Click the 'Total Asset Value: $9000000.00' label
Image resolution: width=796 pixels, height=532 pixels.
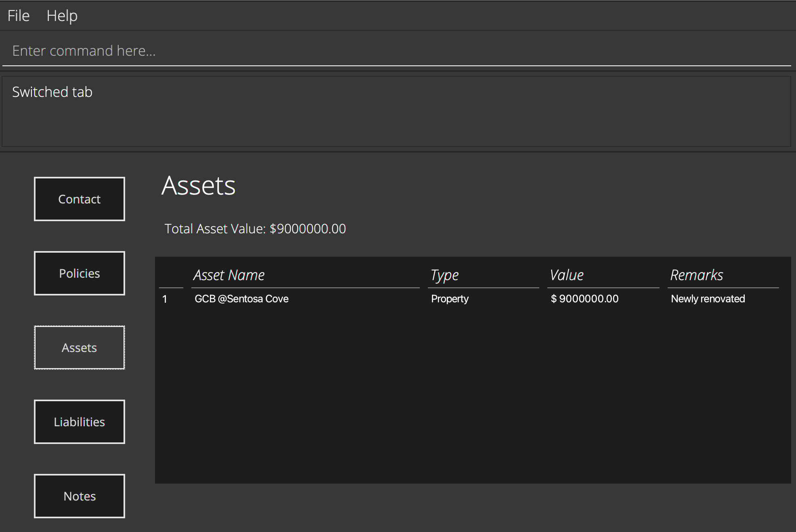(255, 229)
